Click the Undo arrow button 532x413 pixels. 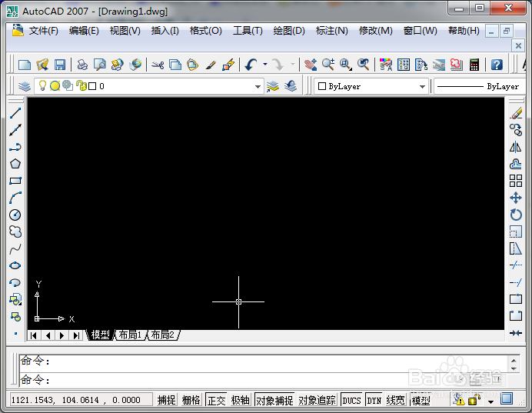(x=251, y=65)
